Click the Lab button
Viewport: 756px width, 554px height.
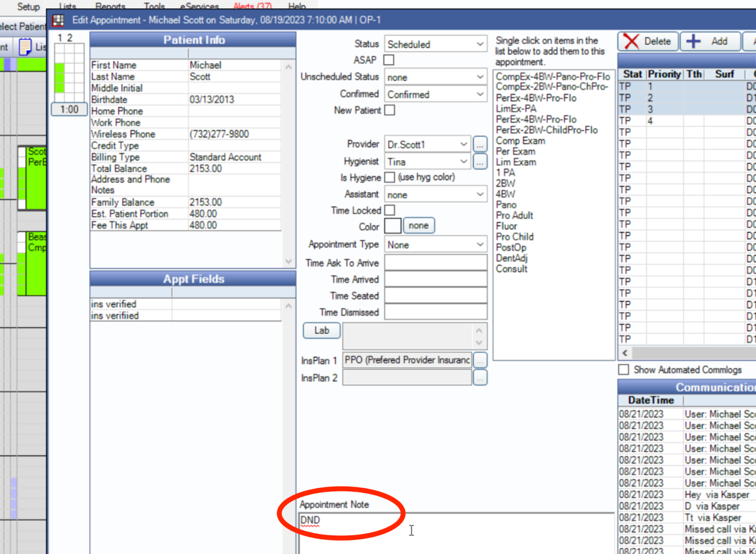(x=321, y=330)
